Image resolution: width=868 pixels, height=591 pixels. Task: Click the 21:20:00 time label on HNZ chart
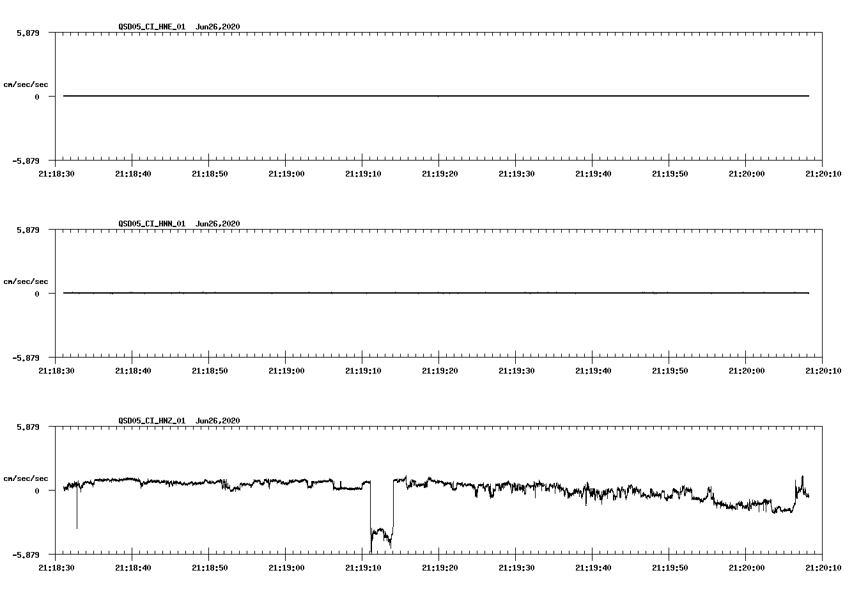pyautogui.click(x=747, y=567)
